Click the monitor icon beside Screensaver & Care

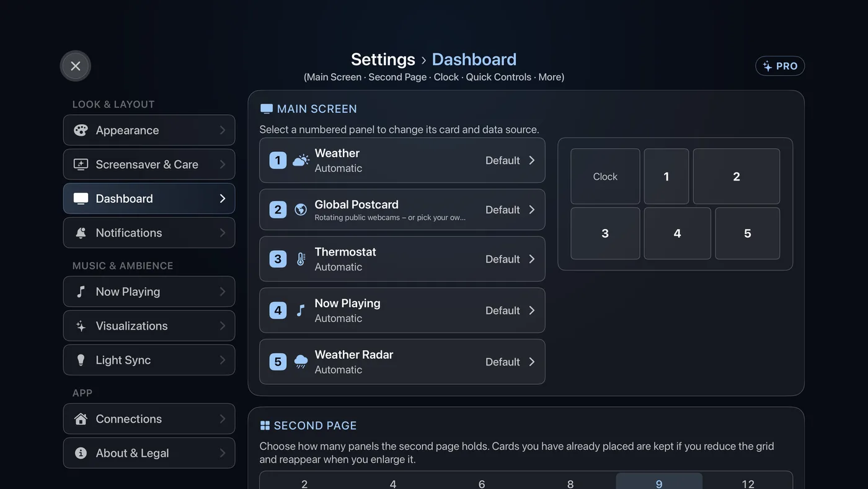pos(81,164)
